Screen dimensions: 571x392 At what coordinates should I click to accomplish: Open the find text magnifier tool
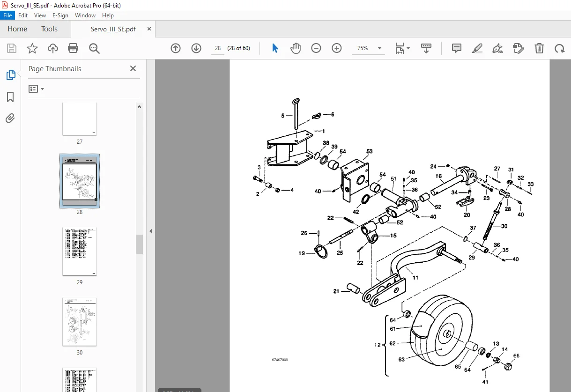click(x=94, y=48)
